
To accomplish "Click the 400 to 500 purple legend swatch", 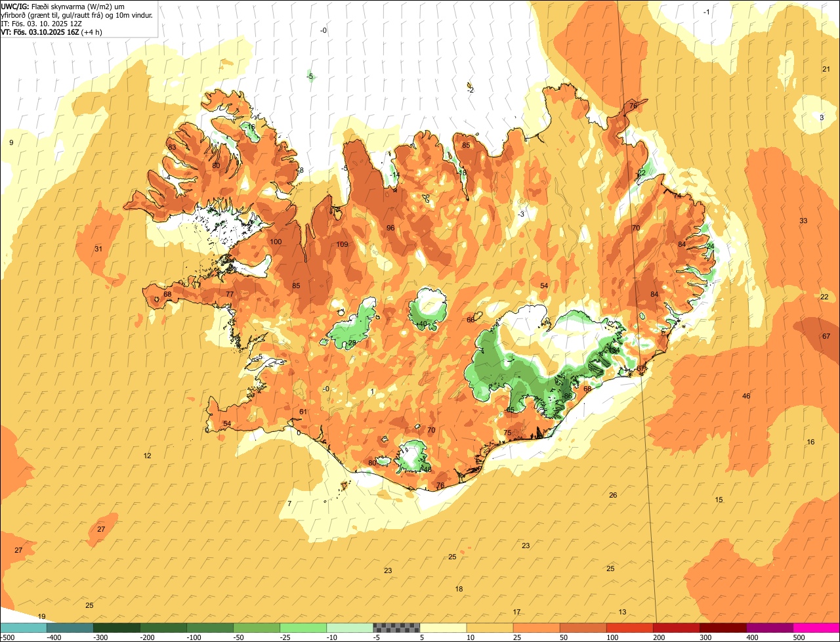I will [x=769, y=628].
